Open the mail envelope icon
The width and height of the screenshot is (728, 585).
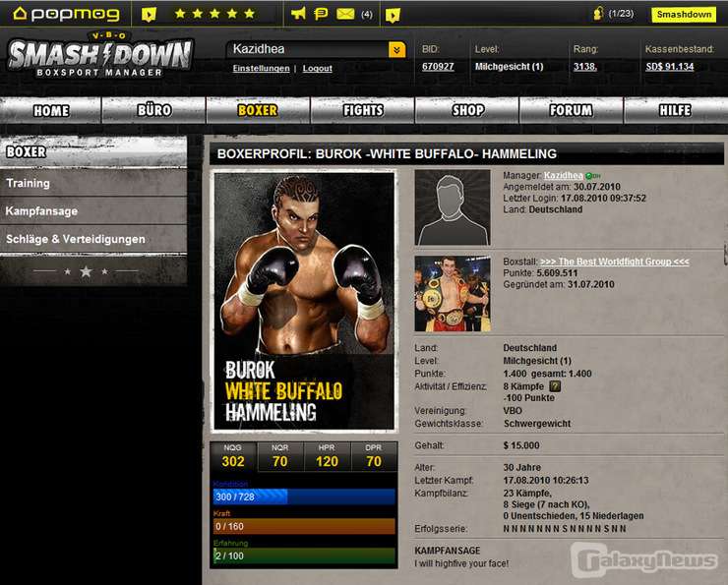click(x=345, y=14)
